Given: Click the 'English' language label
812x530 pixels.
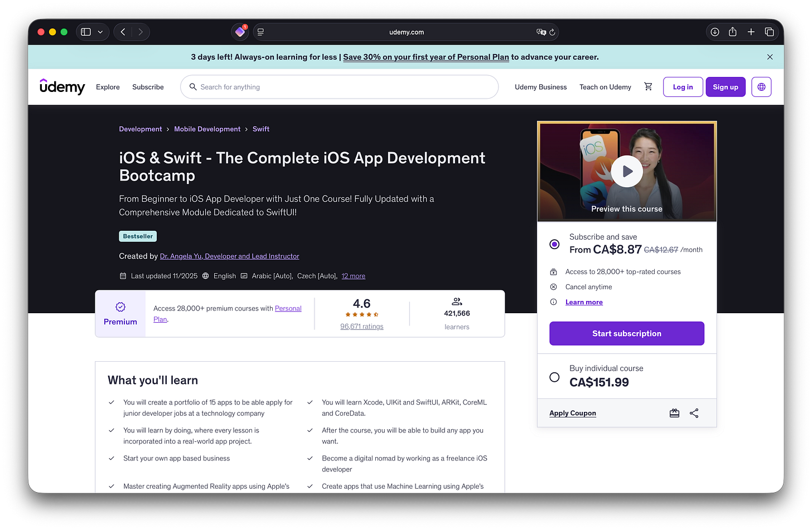Looking at the screenshot, I should 225,276.
